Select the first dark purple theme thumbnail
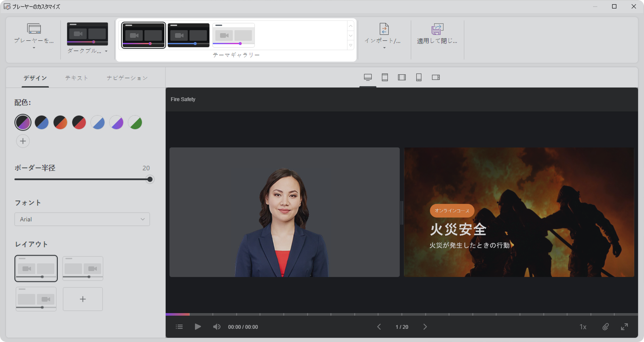Viewport: 644px width, 342px height. [144, 35]
